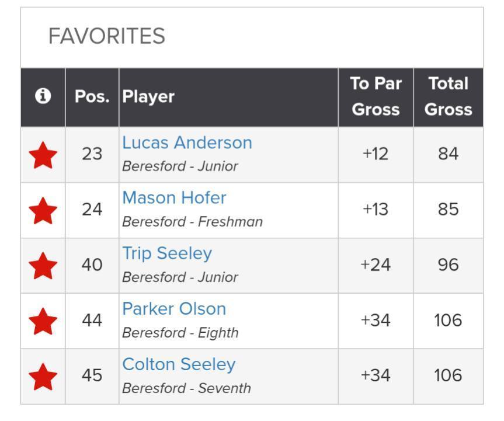Click the Player column header
The width and height of the screenshot is (504, 421).
coord(148,97)
